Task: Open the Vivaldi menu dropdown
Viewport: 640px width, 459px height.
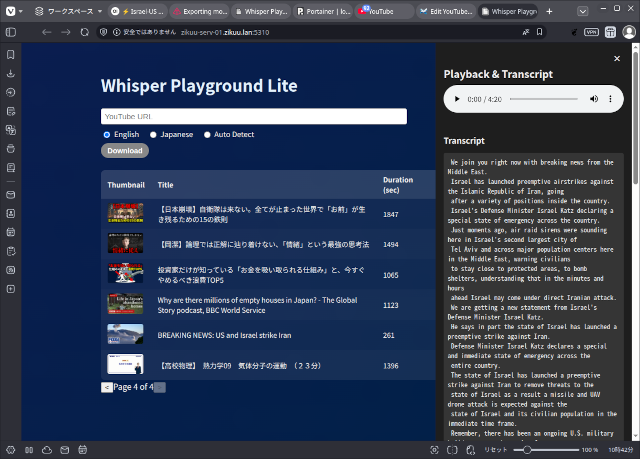Action: (x=12, y=12)
